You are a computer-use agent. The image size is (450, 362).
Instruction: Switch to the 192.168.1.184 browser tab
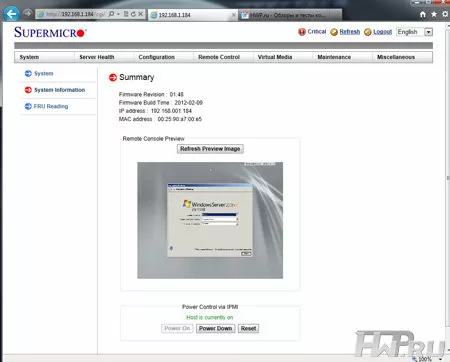pyautogui.click(x=192, y=15)
